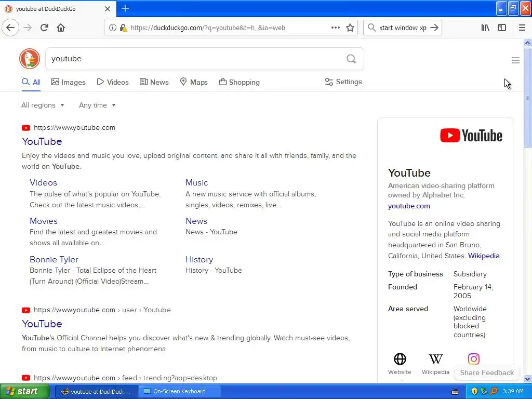The width and height of the screenshot is (532, 399).
Task: Click the youtube at DuckDuck taskbar button
Action: coord(96,391)
